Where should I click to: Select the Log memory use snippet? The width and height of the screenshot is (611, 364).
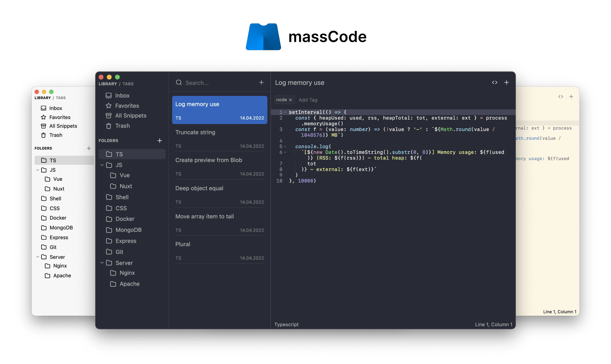coord(219,110)
